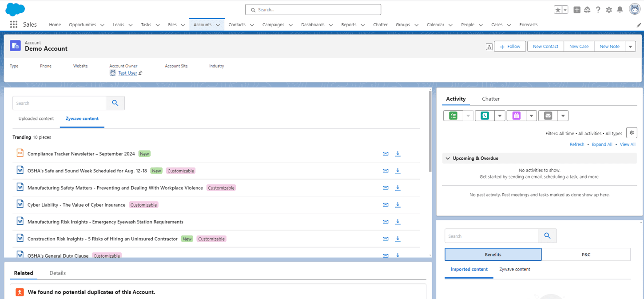Click the search magnifier in Benefits panel
Screen dimensions: 644x299
(x=548, y=236)
